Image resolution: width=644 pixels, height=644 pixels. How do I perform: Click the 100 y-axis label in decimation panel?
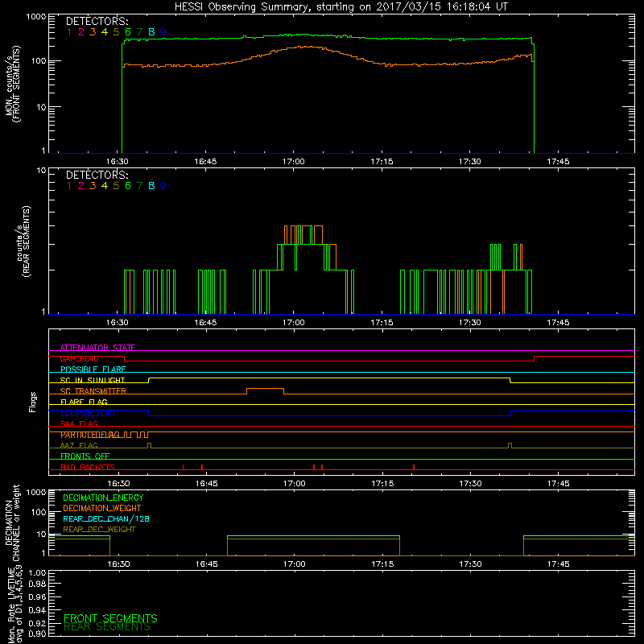pyautogui.click(x=39, y=512)
